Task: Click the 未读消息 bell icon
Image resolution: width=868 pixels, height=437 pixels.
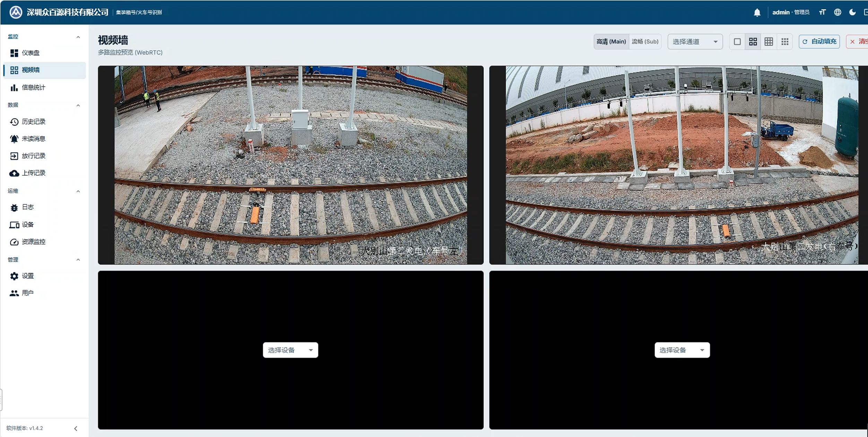Action: coord(14,139)
